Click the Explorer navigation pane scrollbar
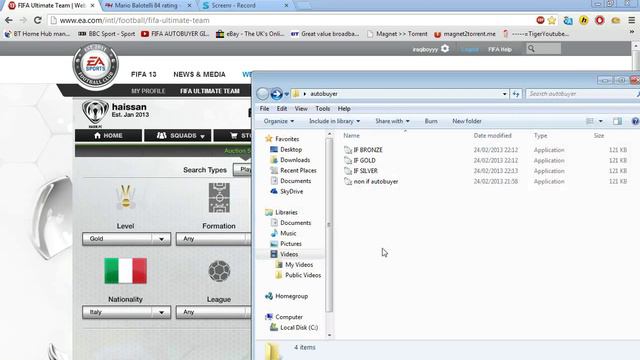640x360 pixels. pos(329,224)
